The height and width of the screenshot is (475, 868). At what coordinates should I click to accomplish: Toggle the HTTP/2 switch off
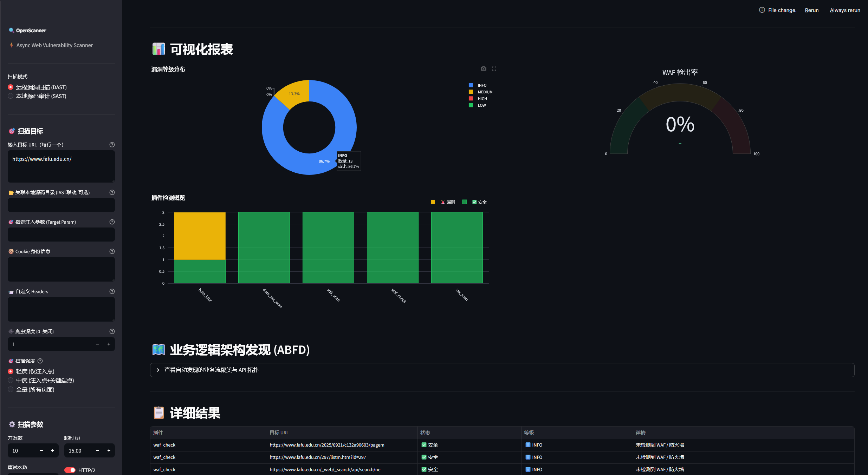tap(70, 470)
